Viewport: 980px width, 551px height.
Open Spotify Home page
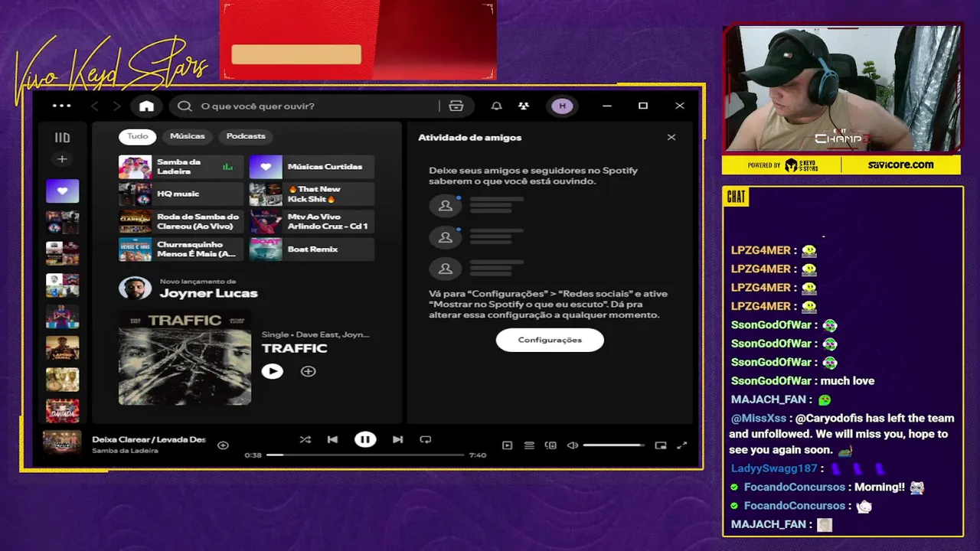pos(146,106)
